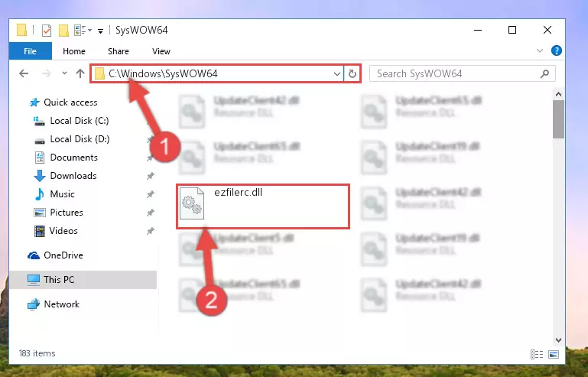Click the Videos film strip icon
Image resolution: width=588 pixels, height=377 pixels.
tap(39, 231)
